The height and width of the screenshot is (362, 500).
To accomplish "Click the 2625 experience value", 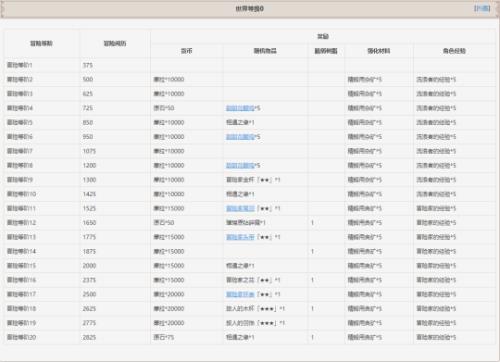I will coord(89,309).
